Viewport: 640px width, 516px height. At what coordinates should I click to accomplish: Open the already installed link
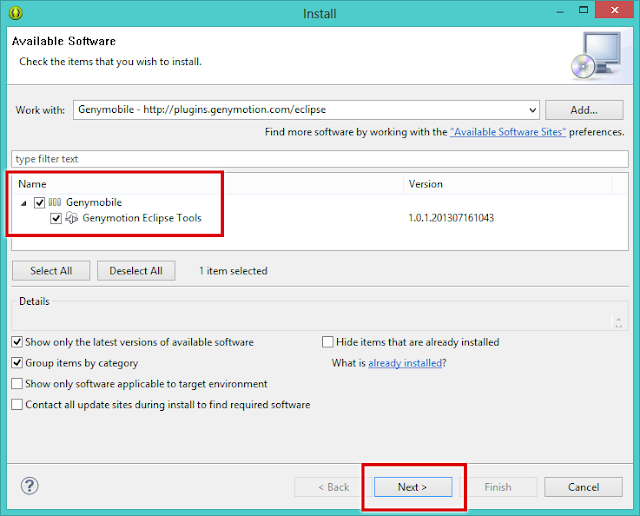(x=405, y=363)
